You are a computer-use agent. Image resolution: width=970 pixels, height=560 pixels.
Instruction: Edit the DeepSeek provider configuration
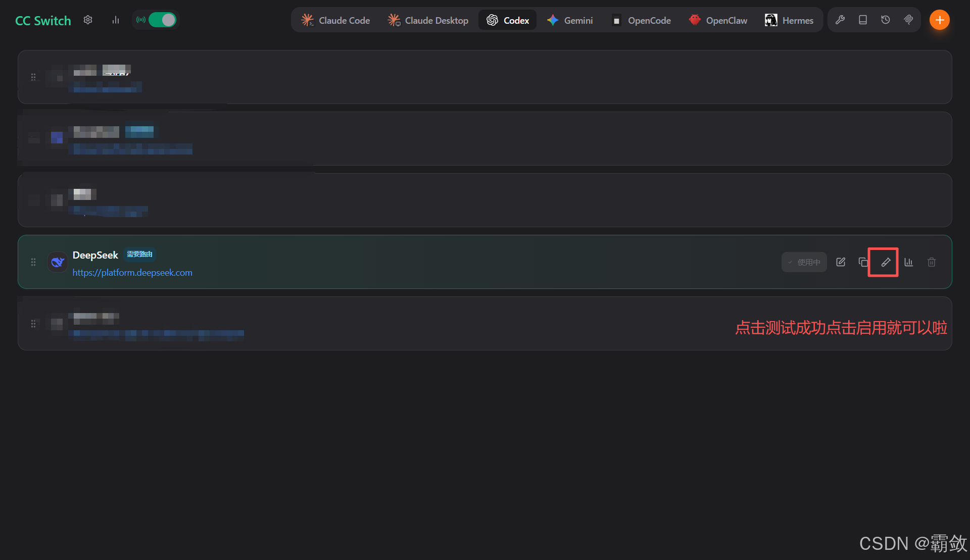[x=841, y=262]
